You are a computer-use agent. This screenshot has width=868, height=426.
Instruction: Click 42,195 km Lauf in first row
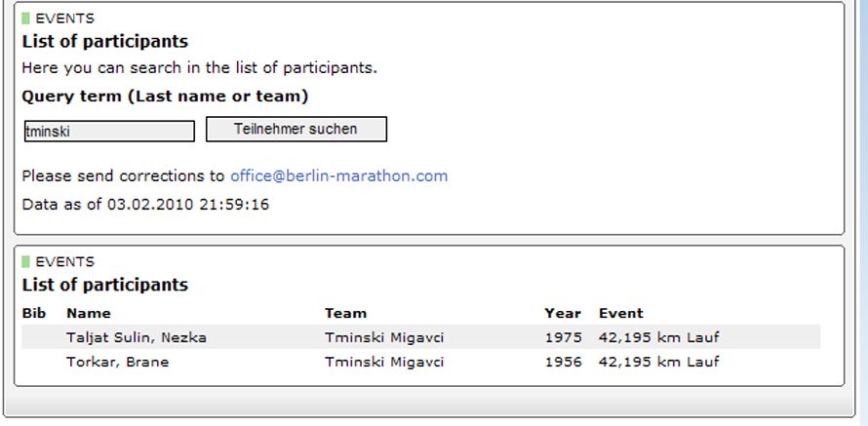658,337
